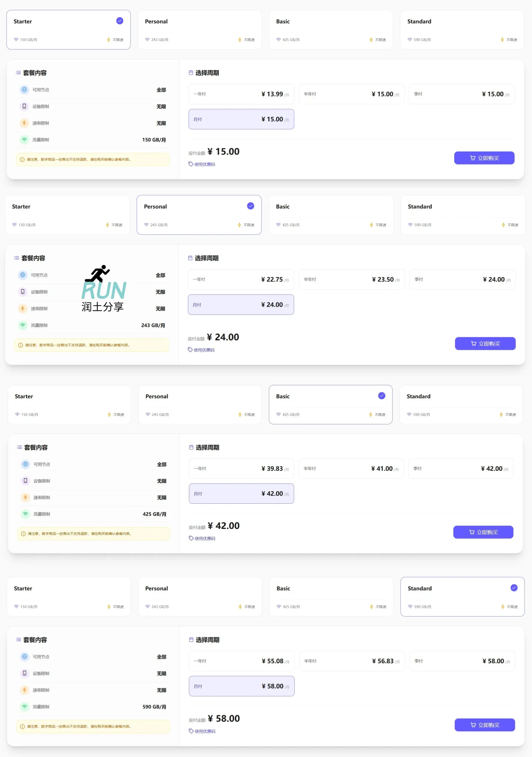Click the list icon next to 套餐内容
Screen dimensions: 532x757
tap(18, 72)
